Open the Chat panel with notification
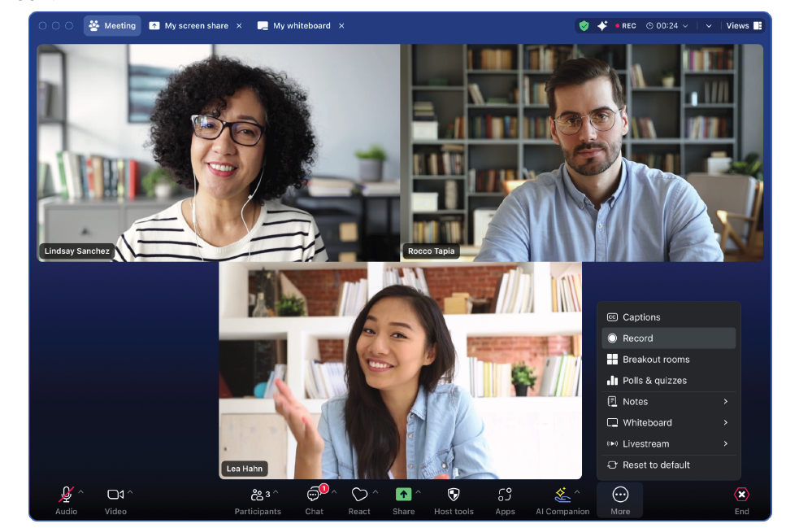 [x=314, y=495]
